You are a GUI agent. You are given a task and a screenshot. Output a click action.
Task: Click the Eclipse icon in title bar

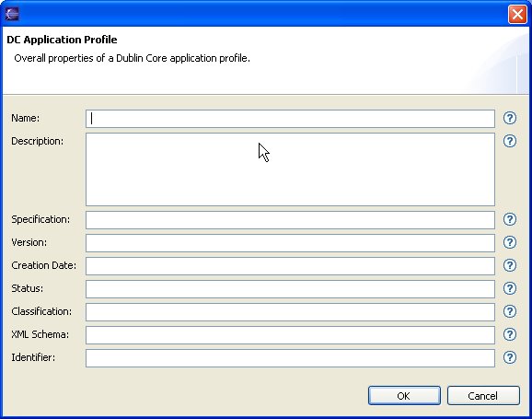coord(12,14)
